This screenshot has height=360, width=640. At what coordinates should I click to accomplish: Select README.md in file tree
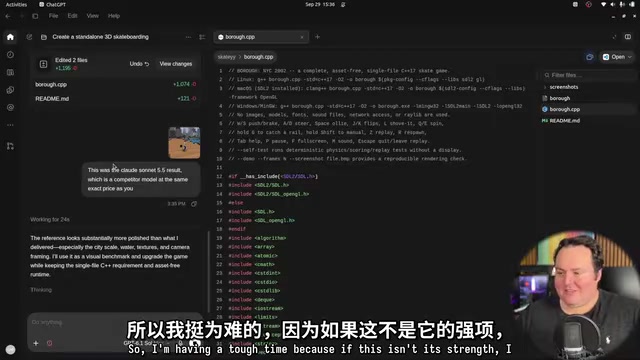pyautogui.click(x=564, y=121)
